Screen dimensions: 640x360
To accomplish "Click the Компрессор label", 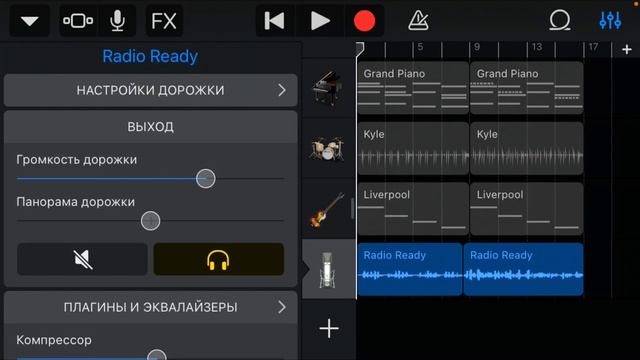I will (x=54, y=340).
